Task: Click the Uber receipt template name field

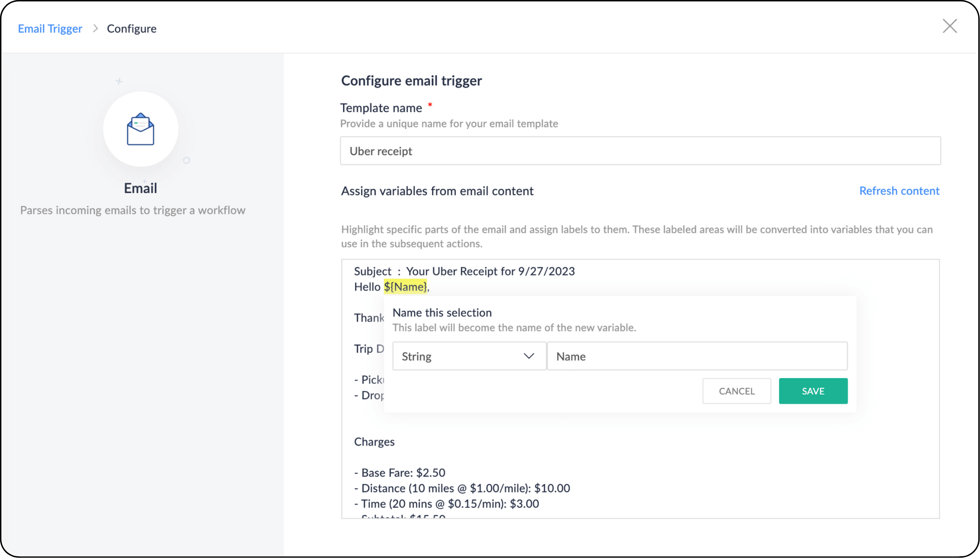Action: pos(640,151)
